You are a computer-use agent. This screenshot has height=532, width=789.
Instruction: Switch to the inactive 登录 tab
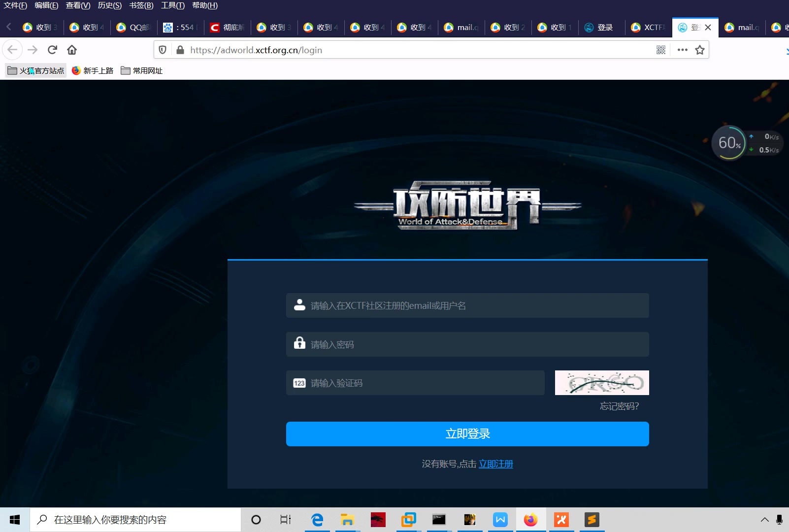601,28
